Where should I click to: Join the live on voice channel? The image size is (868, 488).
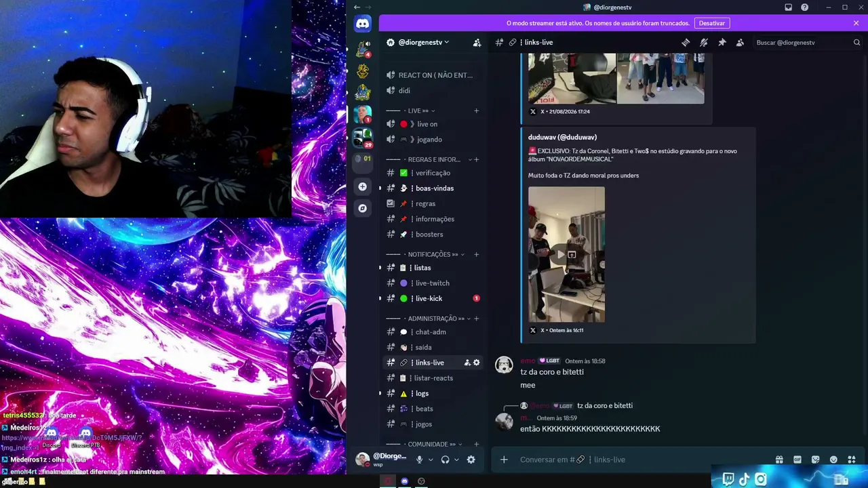click(433, 124)
